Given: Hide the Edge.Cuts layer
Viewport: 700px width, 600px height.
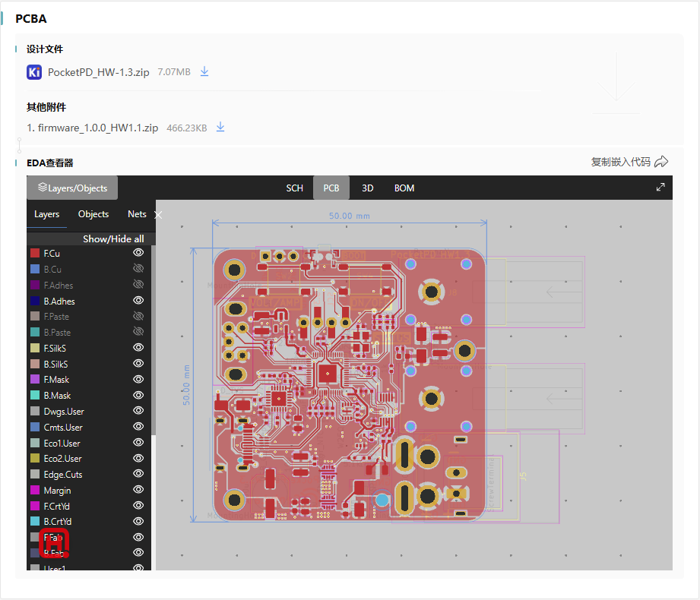Looking at the screenshot, I should tap(138, 474).
